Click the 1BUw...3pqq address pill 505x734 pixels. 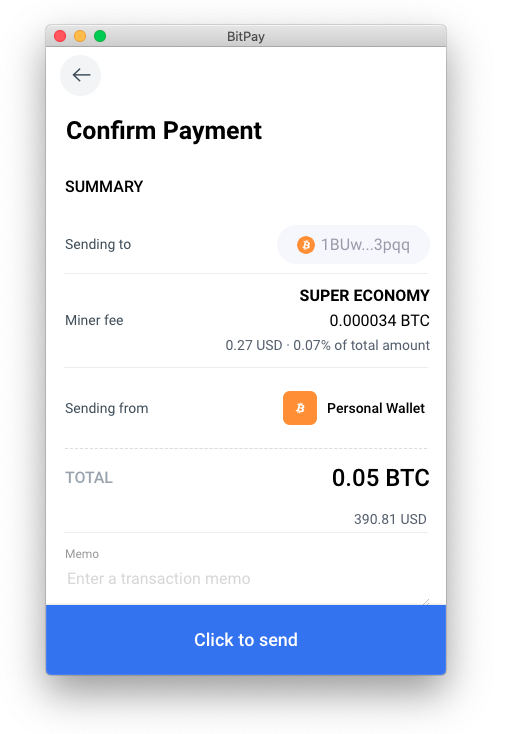[x=353, y=245]
